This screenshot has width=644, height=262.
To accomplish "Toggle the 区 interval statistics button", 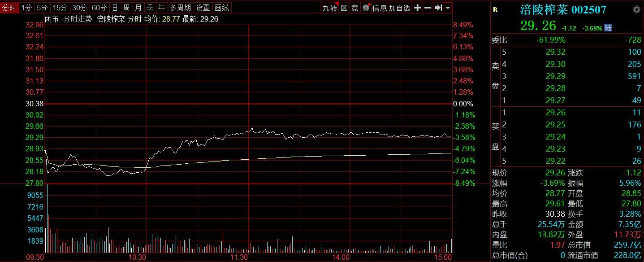I will pos(344,8).
